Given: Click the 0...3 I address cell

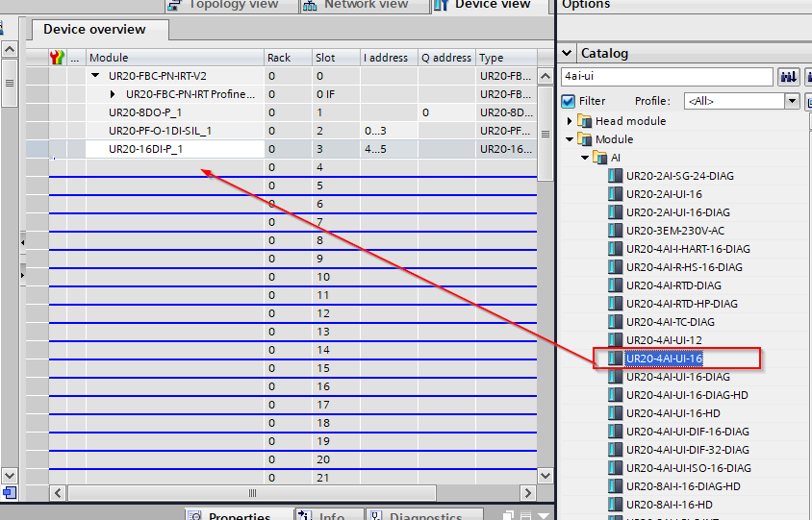Looking at the screenshot, I should pos(389,131).
